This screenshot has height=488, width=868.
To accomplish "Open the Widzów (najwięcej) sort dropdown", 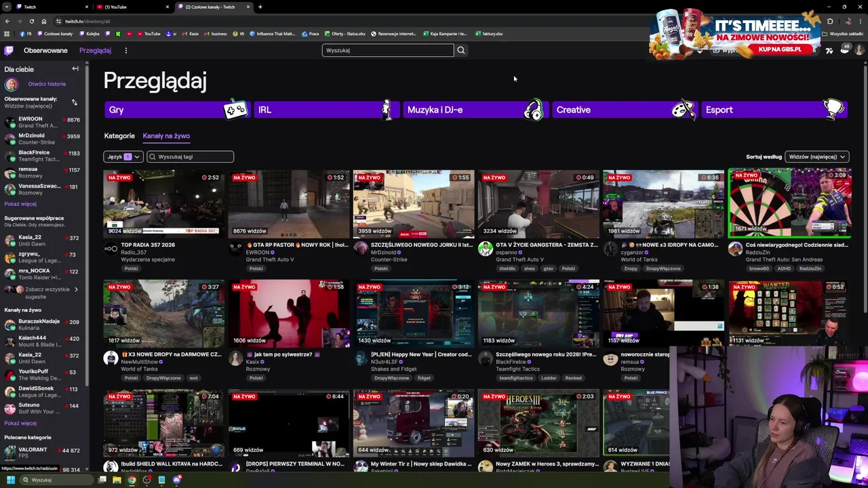I will (817, 157).
